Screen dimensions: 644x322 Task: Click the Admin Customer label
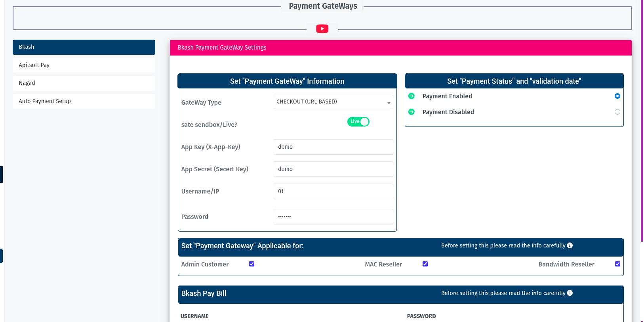click(x=205, y=264)
